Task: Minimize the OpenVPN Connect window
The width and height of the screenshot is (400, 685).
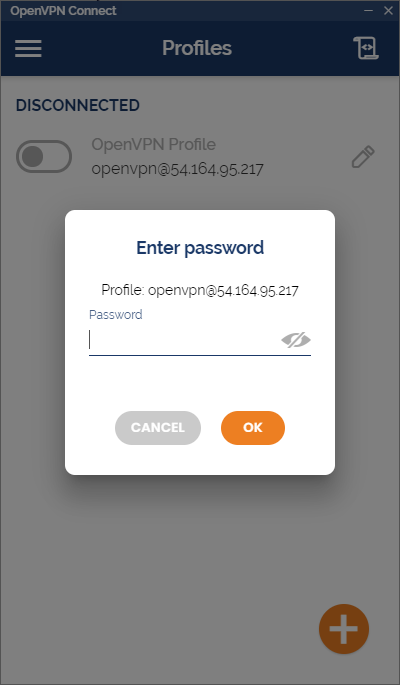Action: [369, 10]
